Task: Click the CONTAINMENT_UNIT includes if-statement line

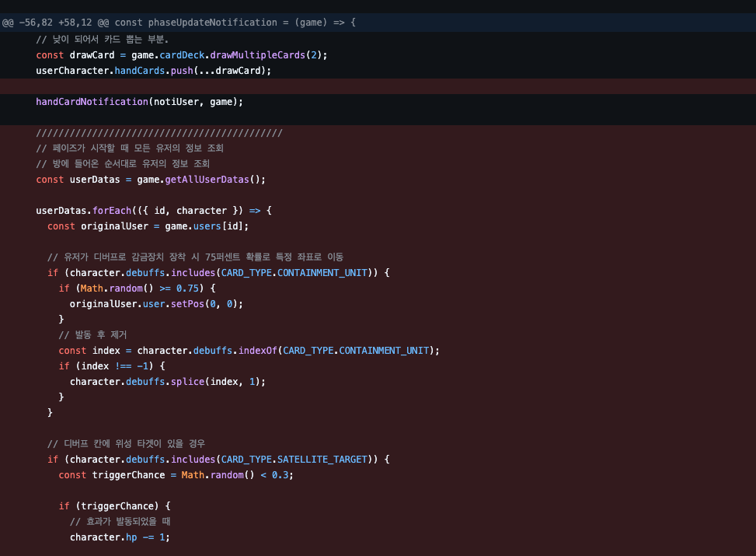Action: tap(218, 273)
